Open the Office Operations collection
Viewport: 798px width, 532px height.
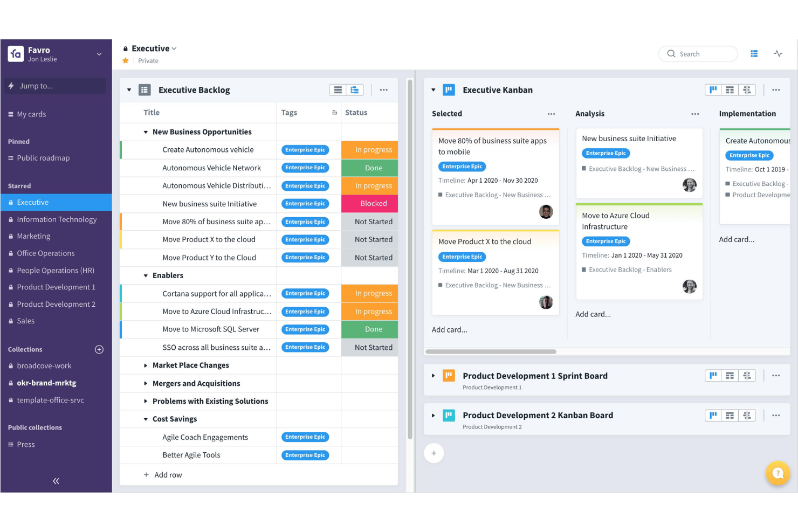point(46,253)
